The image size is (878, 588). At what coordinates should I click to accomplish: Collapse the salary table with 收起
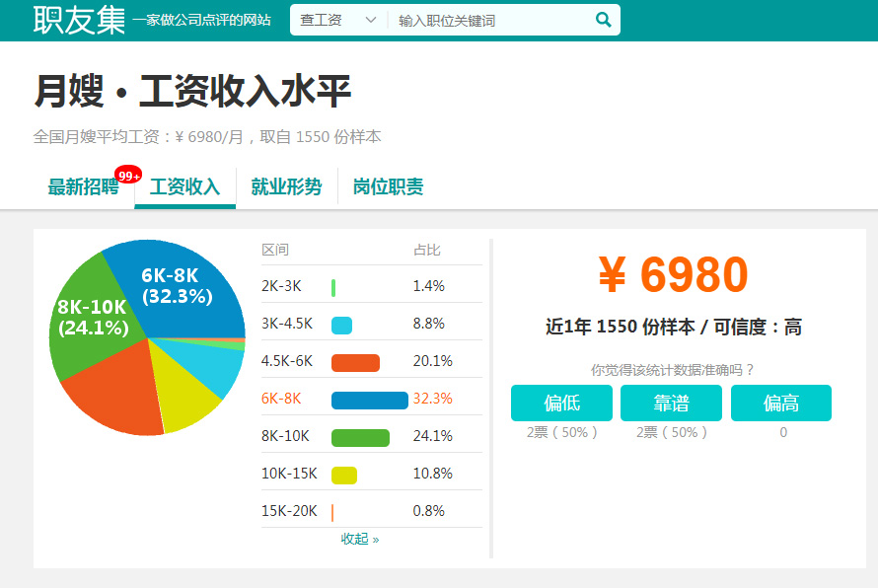pos(359,539)
